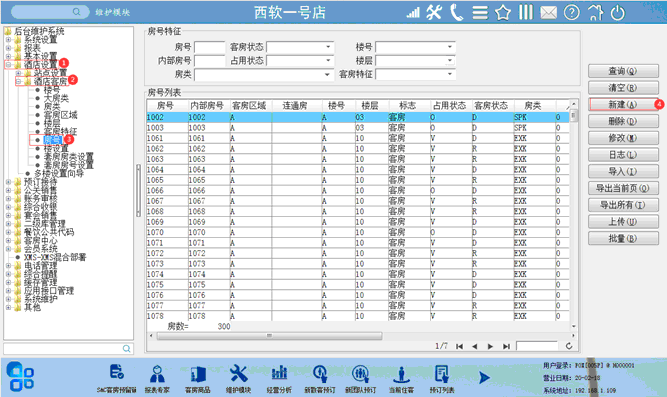The width and height of the screenshot is (667, 397).
Task: Click the puzzle-piece icon in header
Action: [595, 12]
